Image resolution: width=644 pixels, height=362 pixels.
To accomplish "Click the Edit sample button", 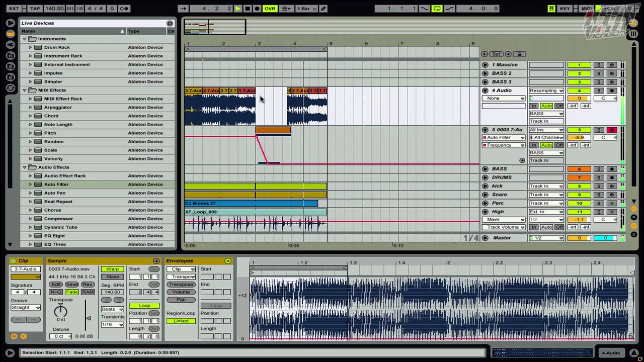I will click(x=56, y=285).
